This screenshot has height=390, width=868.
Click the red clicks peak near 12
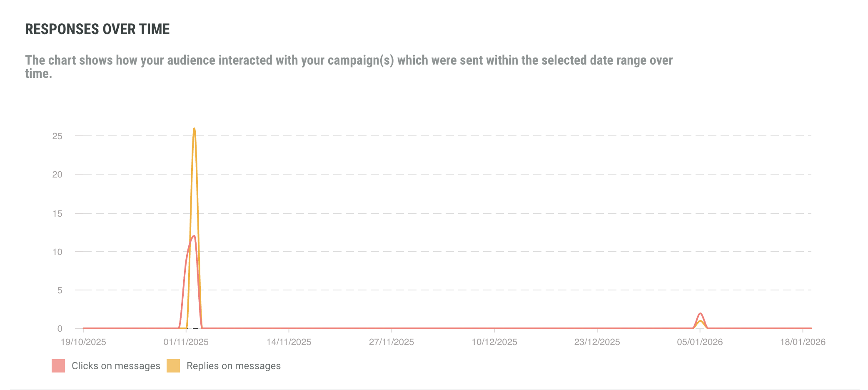(194, 236)
